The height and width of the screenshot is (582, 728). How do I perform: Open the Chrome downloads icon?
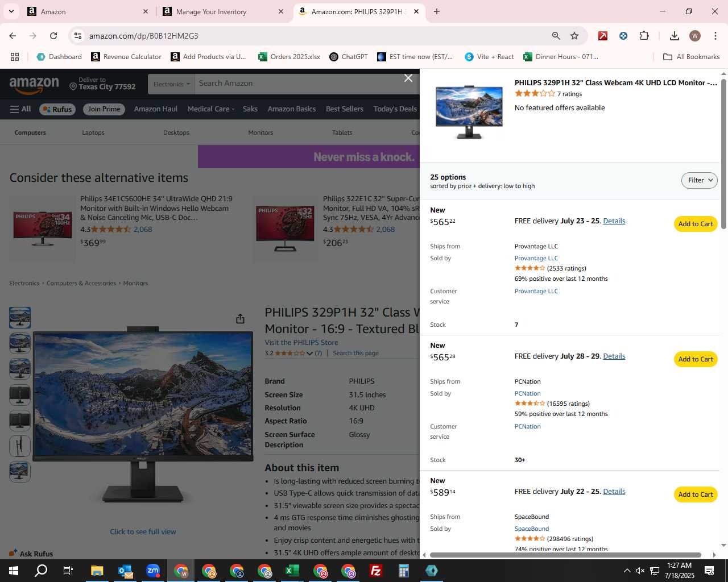tap(675, 36)
